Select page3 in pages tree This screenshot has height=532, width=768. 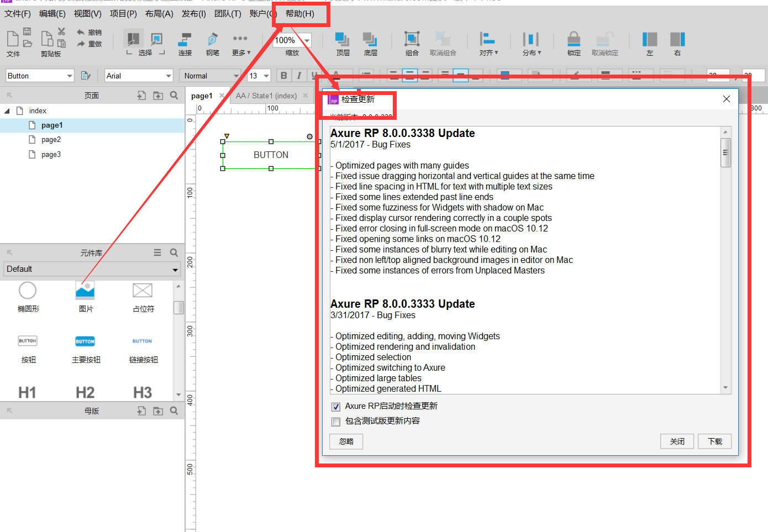point(51,155)
